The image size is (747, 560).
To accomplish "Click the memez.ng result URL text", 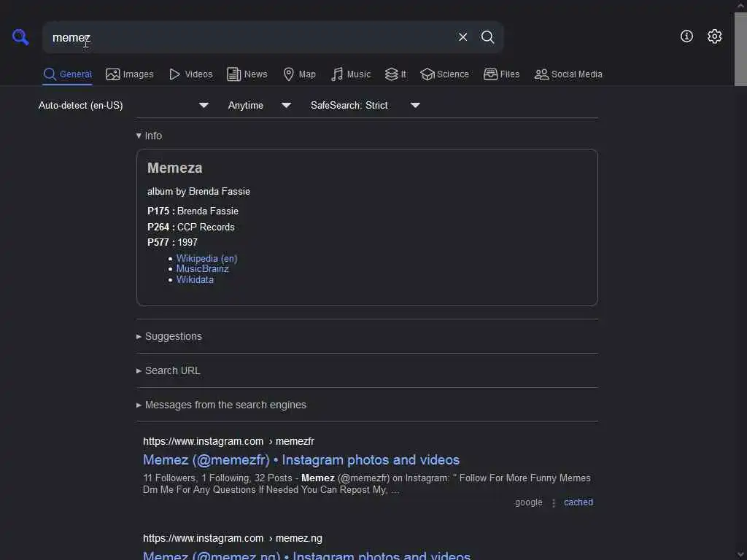I will tap(233, 539).
